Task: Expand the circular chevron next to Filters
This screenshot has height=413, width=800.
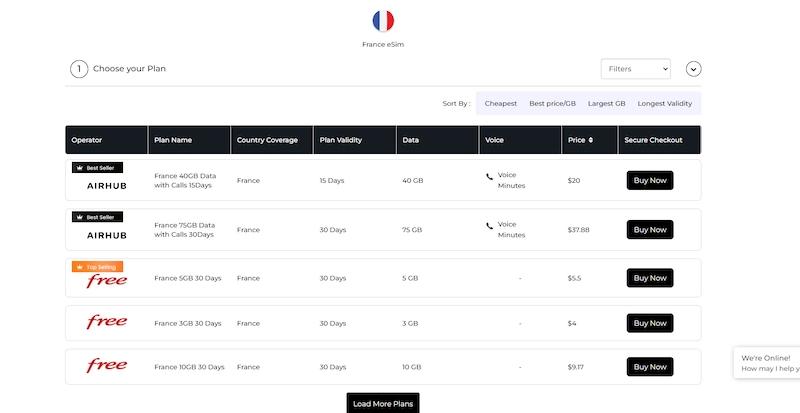Action: (x=694, y=69)
